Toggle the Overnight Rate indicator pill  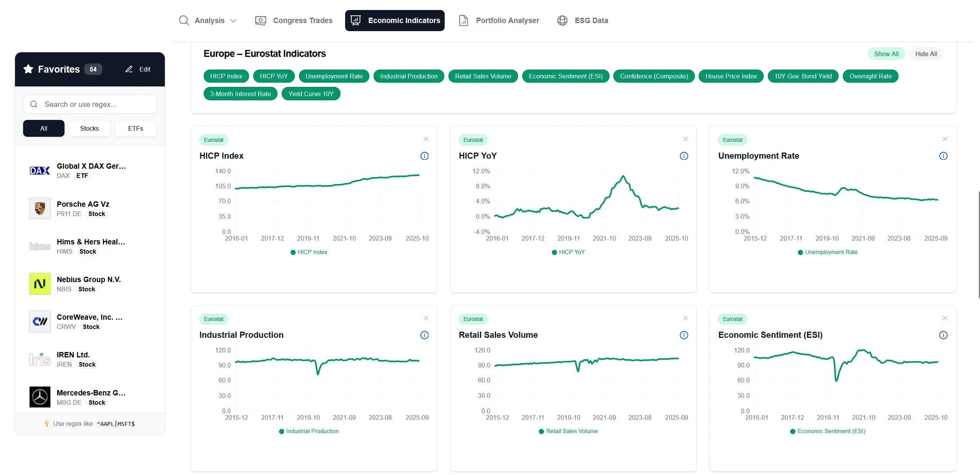tap(870, 76)
